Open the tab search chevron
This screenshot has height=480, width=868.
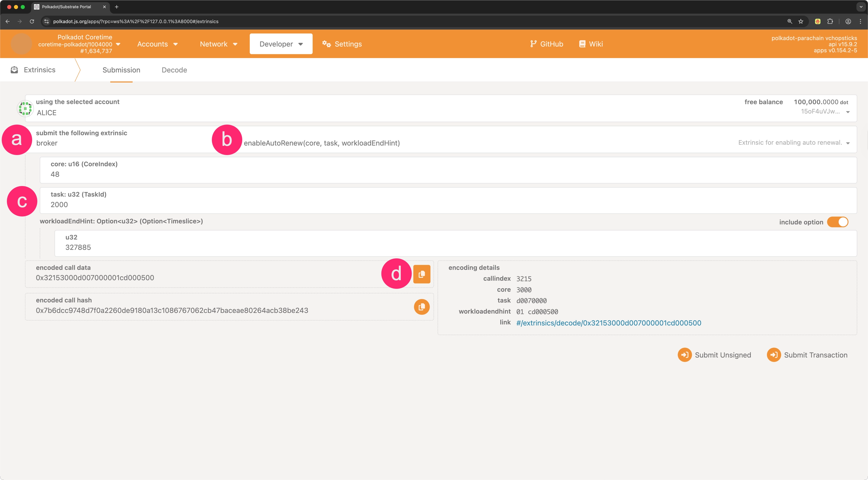point(861,7)
